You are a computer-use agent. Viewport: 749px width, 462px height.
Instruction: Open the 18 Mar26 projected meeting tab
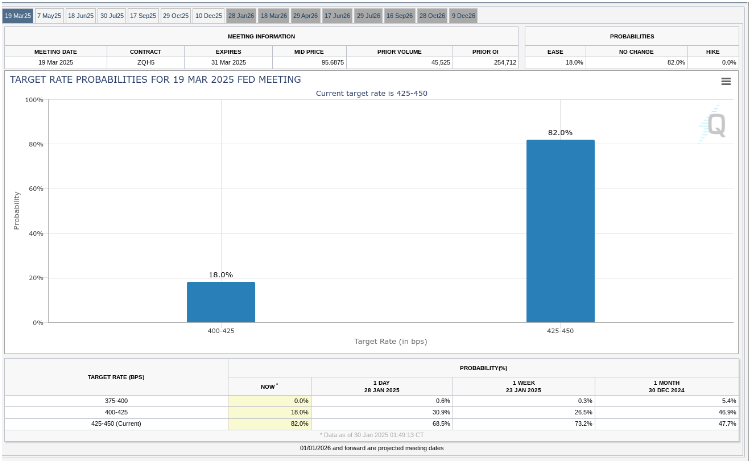point(272,16)
